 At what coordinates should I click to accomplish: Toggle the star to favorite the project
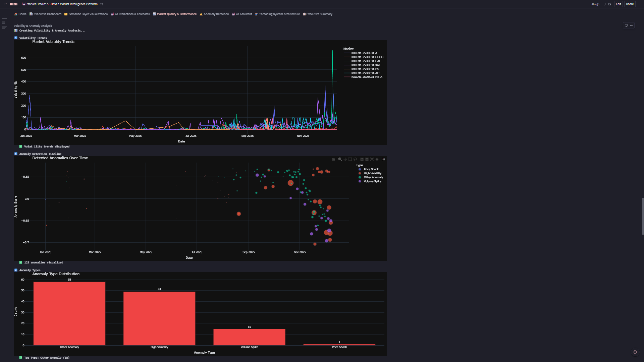[101, 4]
